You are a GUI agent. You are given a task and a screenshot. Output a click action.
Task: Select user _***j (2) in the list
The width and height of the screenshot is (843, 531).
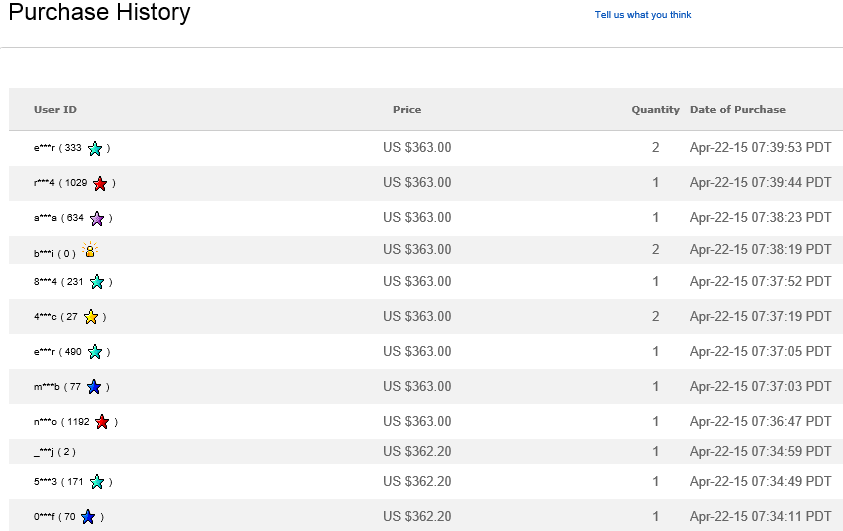(x=54, y=452)
